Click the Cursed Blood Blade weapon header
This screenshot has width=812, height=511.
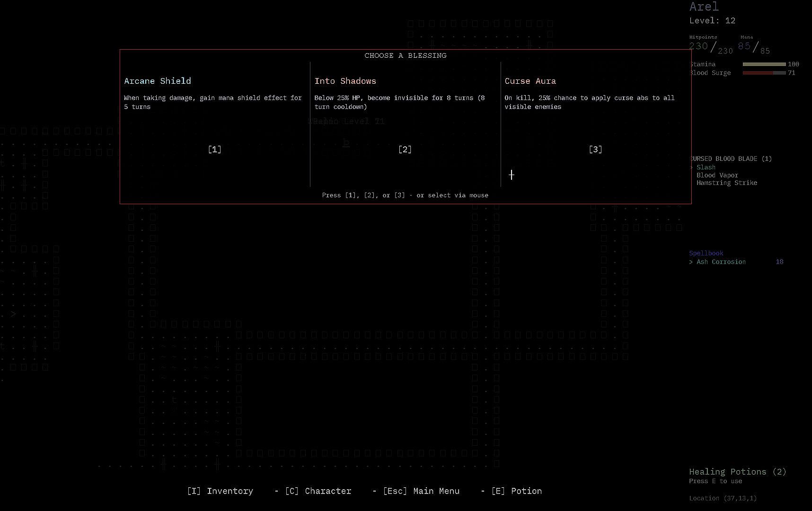(731, 159)
